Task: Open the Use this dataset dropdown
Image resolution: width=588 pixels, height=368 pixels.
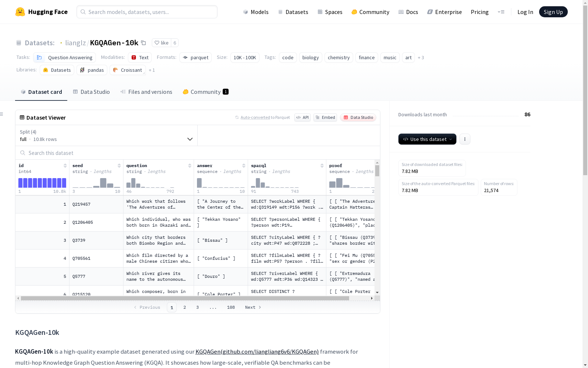Action: pyautogui.click(x=427, y=139)
